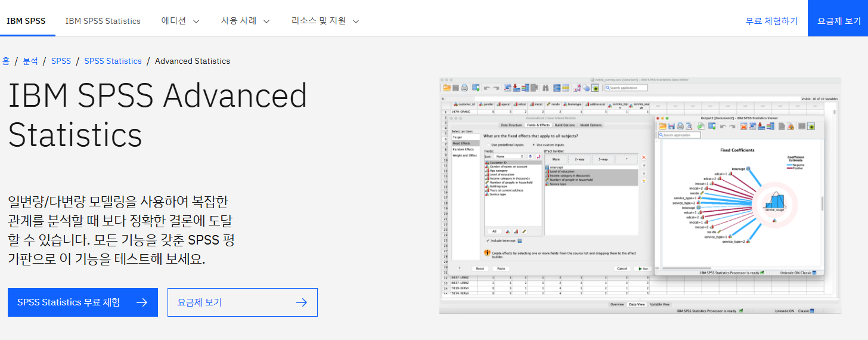This screenshot has width=868, height=340.
Task: Click Advanced Statistics breadcrumb text
Action: point(192,61)
